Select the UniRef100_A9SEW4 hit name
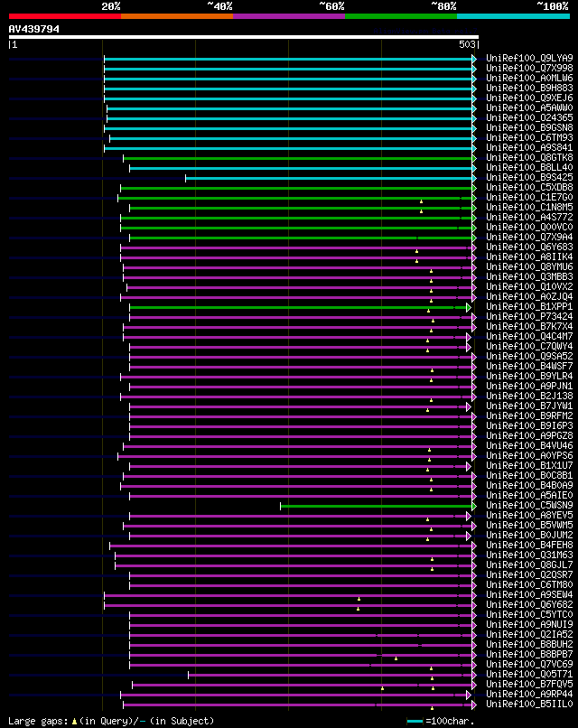The width and height of the screenshot is (578, 728). 529,594
